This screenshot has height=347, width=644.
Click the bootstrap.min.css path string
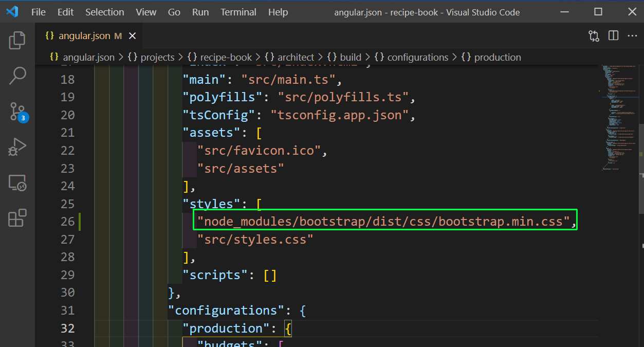[384, 222]
